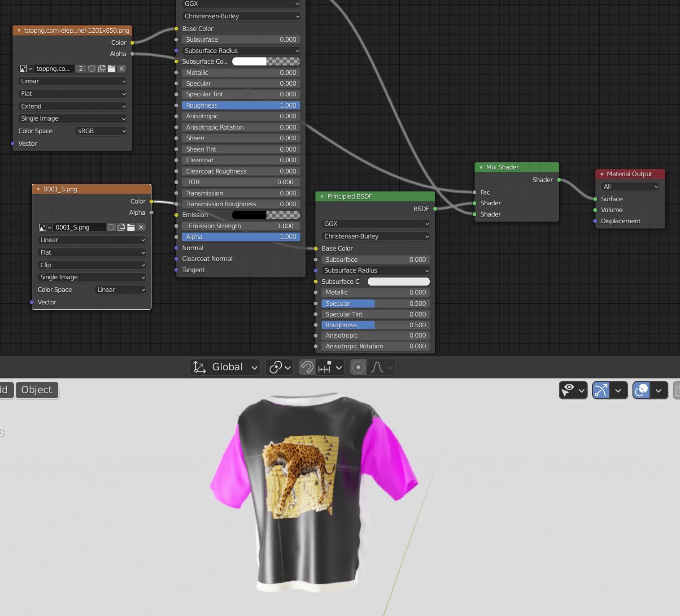Image resolution: width=680 pixels, height=616 pixels.
Task: Unlink the 0001_S.png image with X icon
Action: [141, 227]
